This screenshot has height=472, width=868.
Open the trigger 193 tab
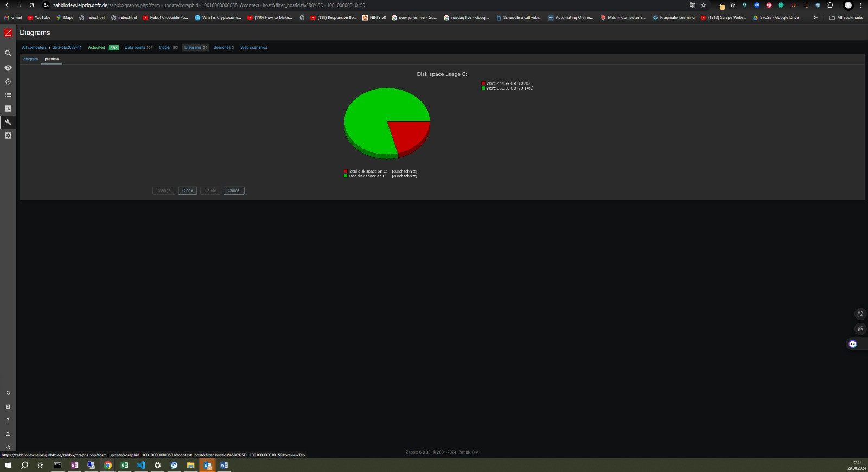point(168,48)
